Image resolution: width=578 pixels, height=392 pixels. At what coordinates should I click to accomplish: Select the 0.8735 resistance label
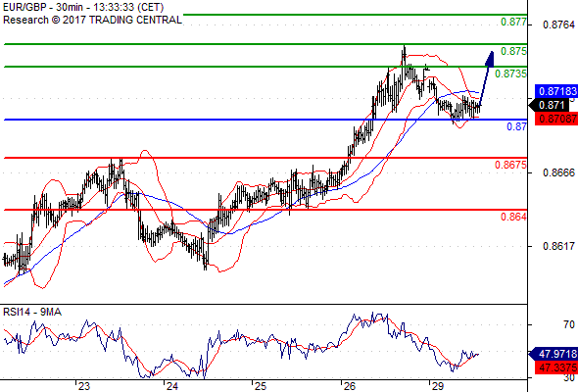(510, 73)
